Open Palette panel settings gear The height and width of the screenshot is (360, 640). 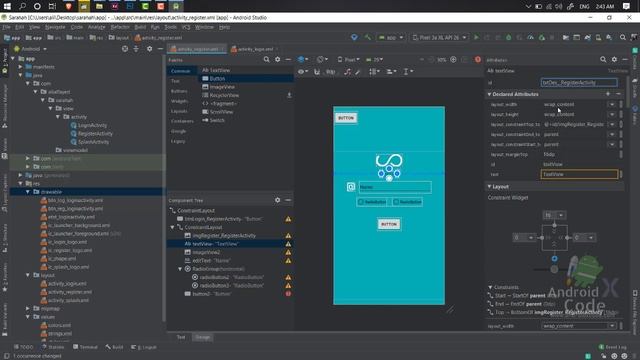click(x=278, y=60)
